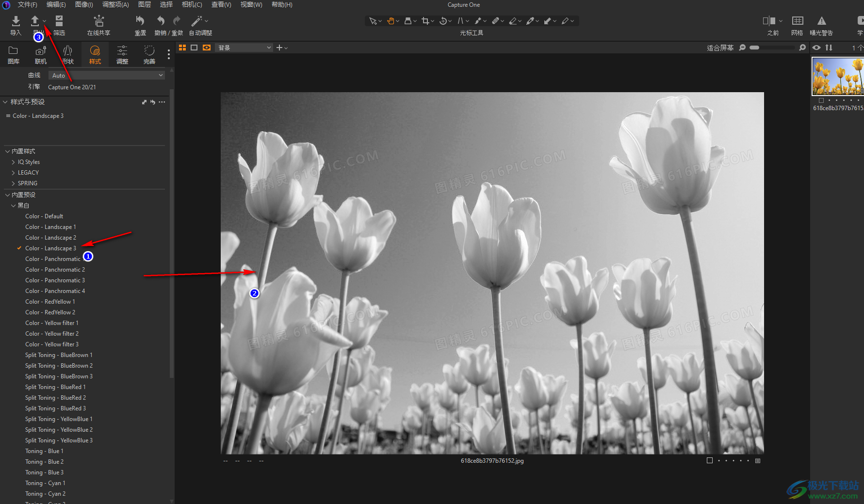Click the Reset (重置) icon
Screen dimensions: 864x504
140,21
